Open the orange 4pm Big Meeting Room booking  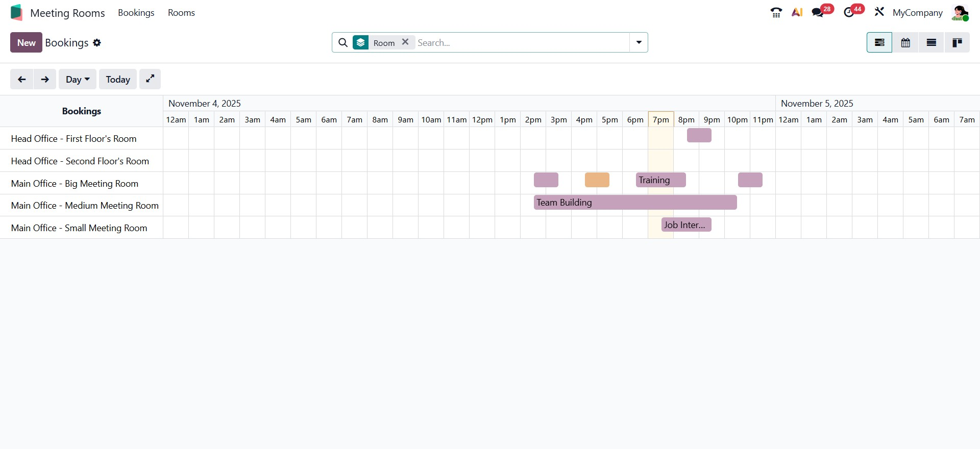[597, 180]
